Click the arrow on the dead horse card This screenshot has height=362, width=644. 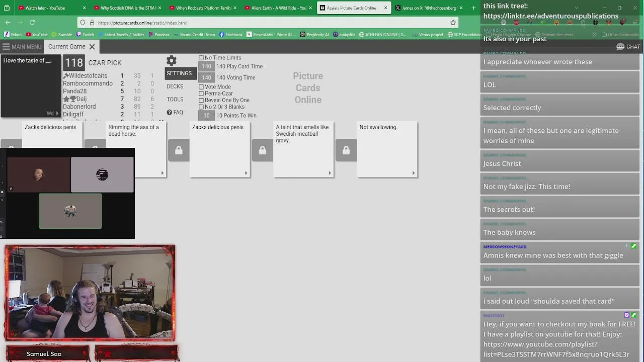pyautogui.click(x=162, y=173)
